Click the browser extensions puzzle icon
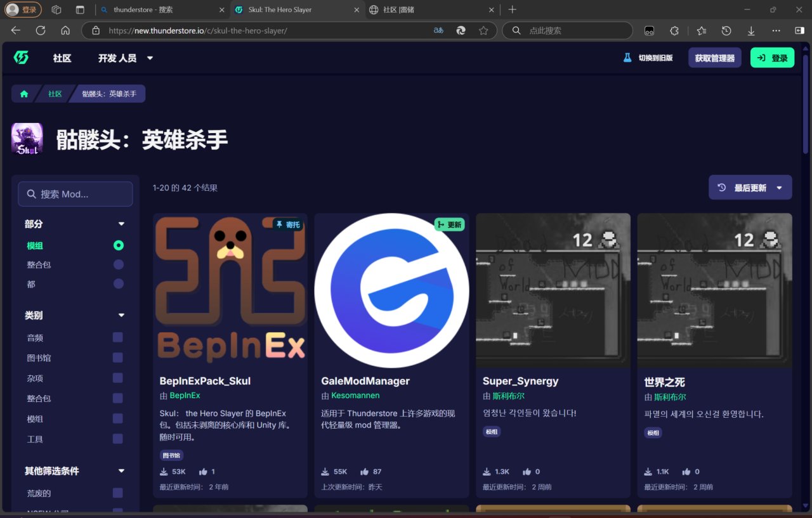812x518 pixels. click(674, 30)
